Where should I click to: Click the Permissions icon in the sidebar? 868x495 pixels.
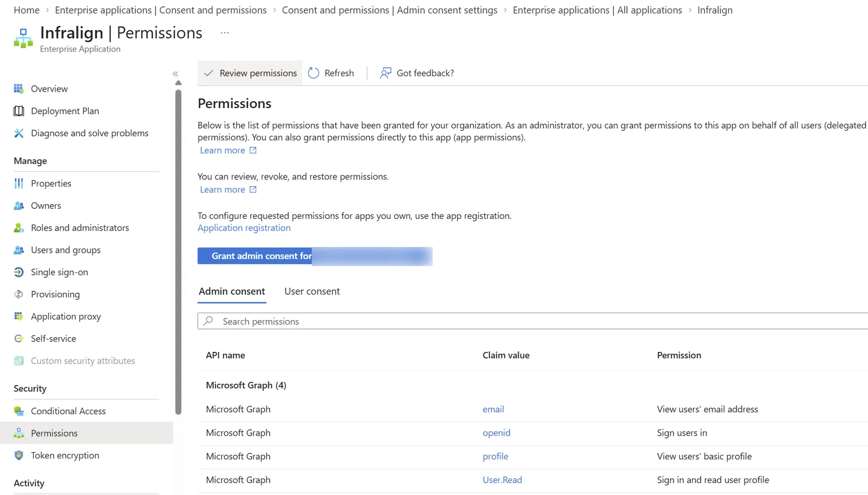[19, 433]
